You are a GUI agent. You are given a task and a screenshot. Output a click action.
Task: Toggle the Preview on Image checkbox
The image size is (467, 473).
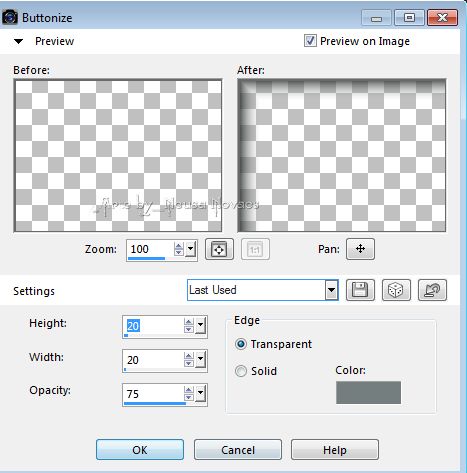pos(310,41)
